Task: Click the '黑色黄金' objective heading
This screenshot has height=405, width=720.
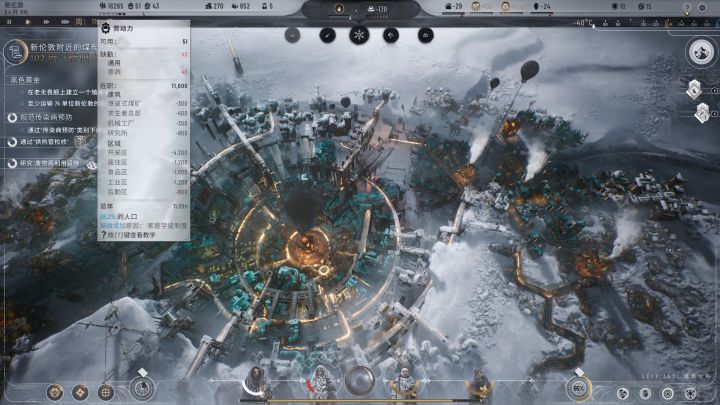Action: 25,80
